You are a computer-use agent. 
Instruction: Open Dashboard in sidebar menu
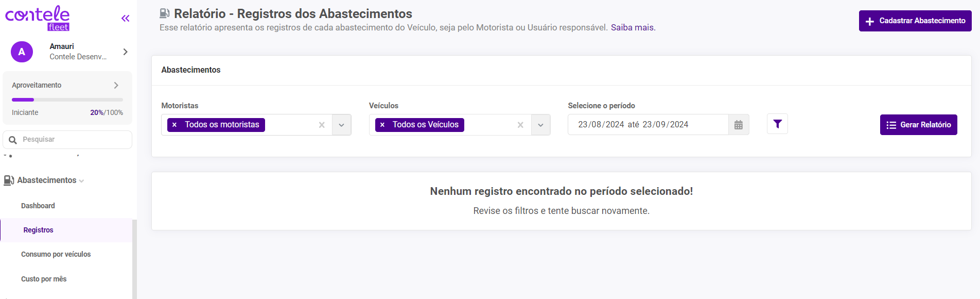click(x=38, y=206)
